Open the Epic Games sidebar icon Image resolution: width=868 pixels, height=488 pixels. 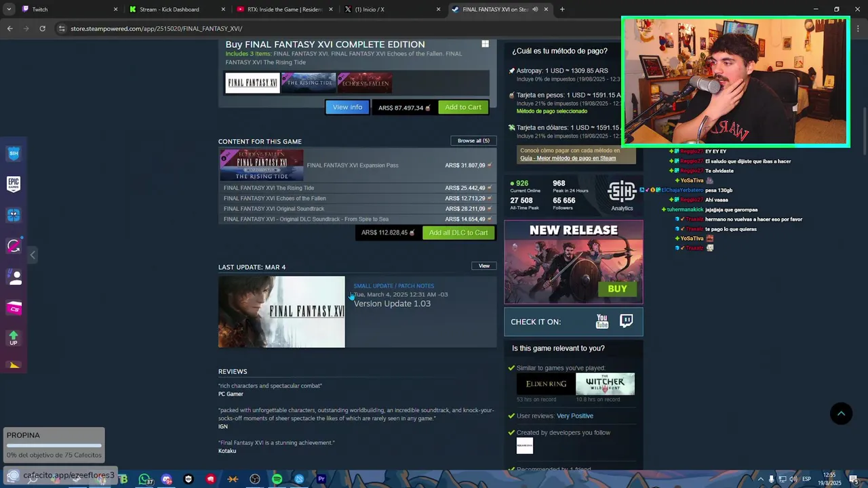pyautogui.click(x=14, y=184)
